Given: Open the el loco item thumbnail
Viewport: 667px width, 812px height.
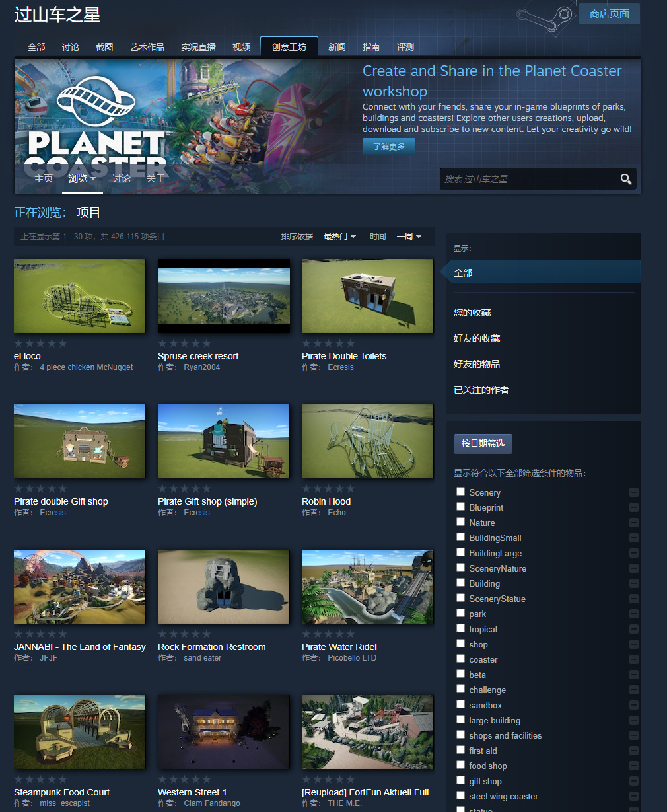Looking at the screenshot, I should coord(79,296).
